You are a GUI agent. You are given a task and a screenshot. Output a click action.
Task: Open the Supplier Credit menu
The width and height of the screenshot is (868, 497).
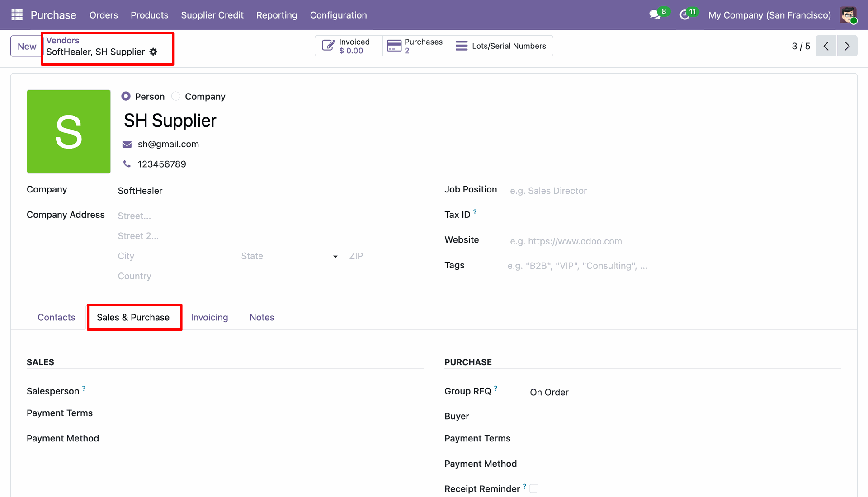(212, 15)
